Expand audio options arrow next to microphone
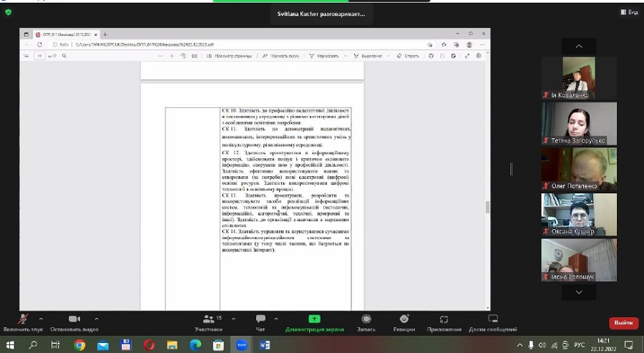The width and height of the screenshot is (644, 353). click(41, 318)
